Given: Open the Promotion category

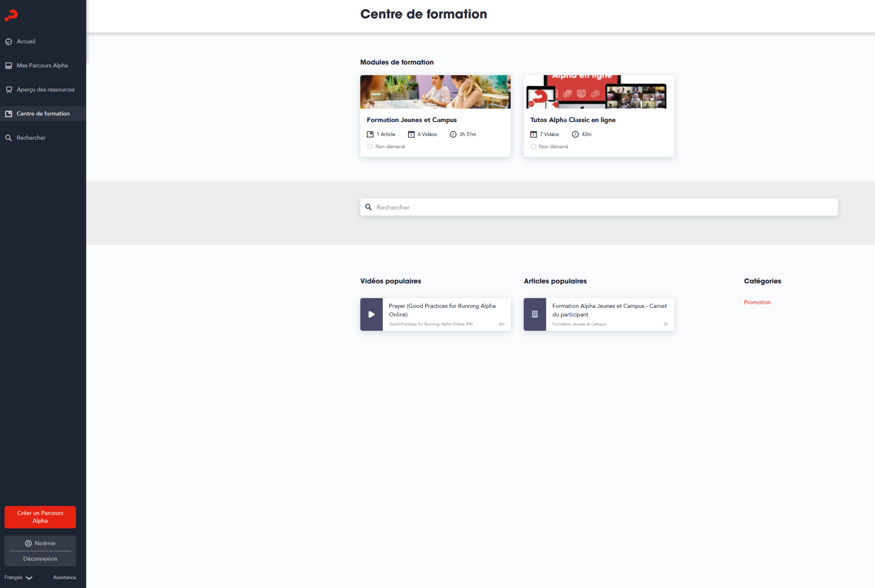Looking at the screenshot, I should [x=757, y=302].
